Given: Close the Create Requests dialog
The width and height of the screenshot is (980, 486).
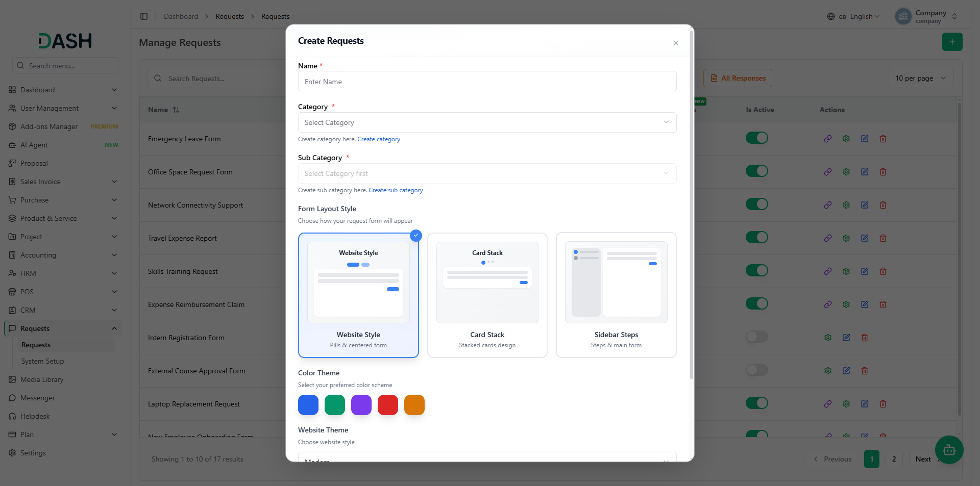Looking at the screenshot, I should (675, 43).
